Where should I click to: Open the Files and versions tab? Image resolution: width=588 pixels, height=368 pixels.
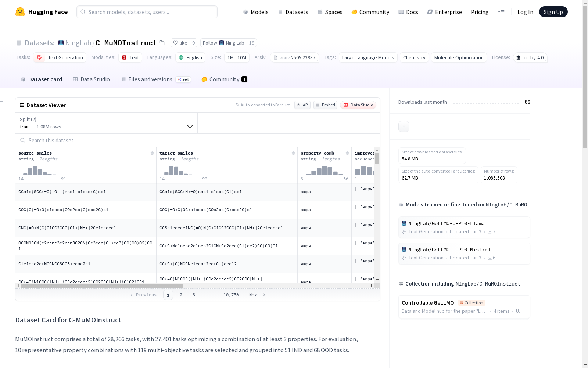coord(155,79)
